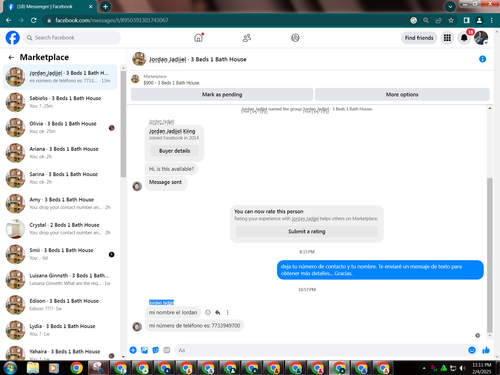
Task: Click the conversation list scrollbar
Action: (123, 124)
